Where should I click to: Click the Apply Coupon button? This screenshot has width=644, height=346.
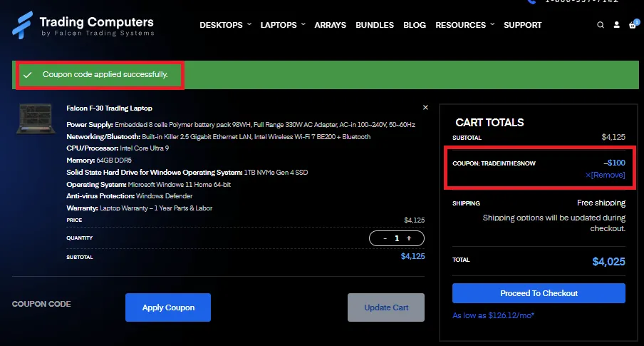(168, 307)
